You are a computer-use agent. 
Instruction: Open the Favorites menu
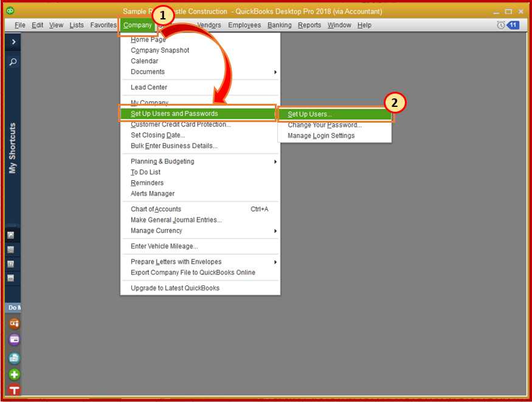103,25
